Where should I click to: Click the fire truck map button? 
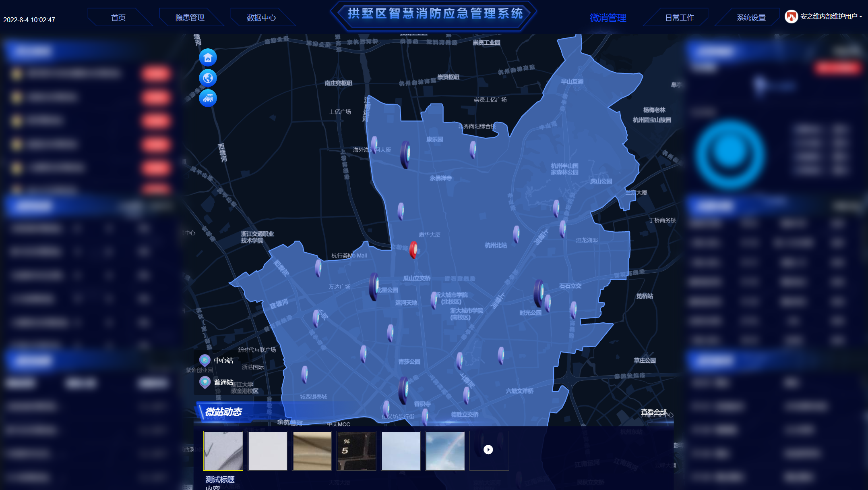click(x=208, y=98)
